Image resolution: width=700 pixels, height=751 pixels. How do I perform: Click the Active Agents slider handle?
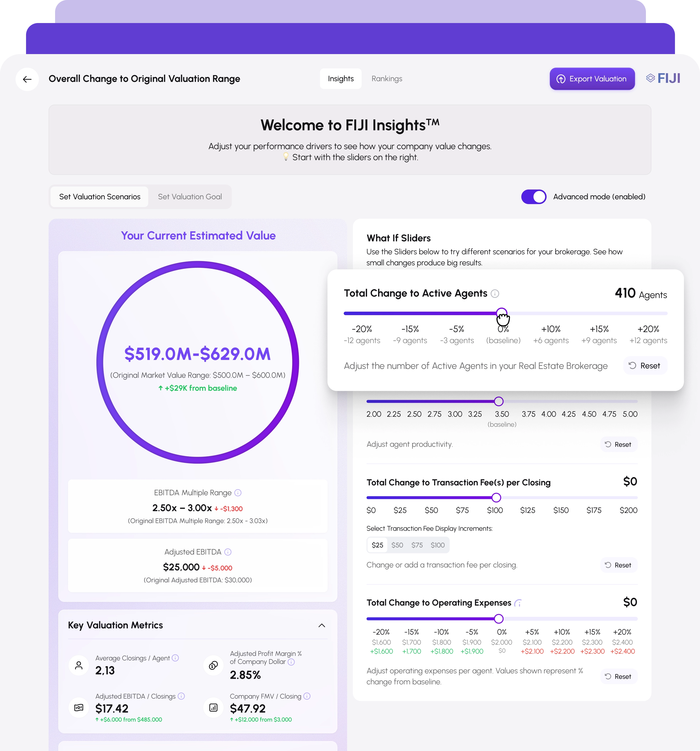502,313
